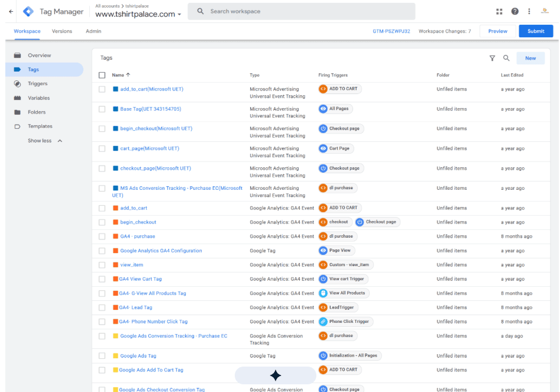The width and height of the screenshot is (560, 392).
Task: Open the GA4- Phone Number Click Tag
Action: coord(153,322)
